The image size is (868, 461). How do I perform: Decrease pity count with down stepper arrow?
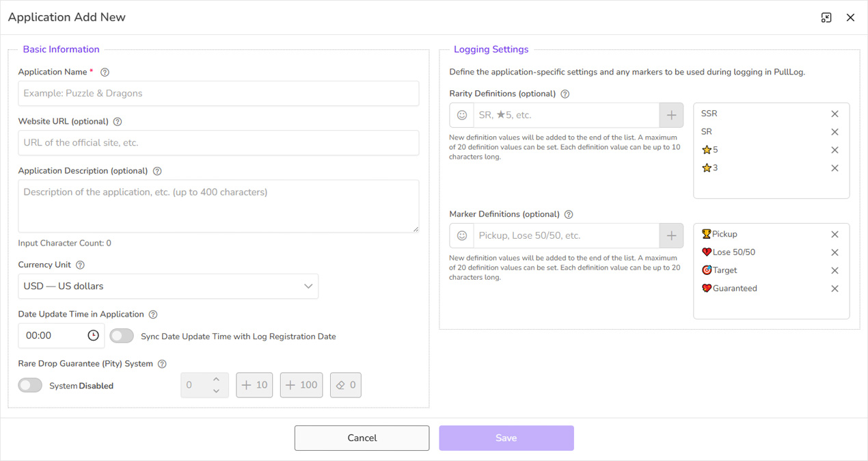coord(216,391)
